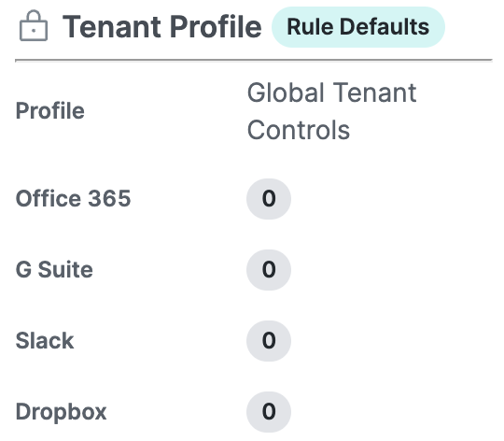Click the zero next to Office 365
This screenshot has height=441, width=504.
(x=269, y=198)
